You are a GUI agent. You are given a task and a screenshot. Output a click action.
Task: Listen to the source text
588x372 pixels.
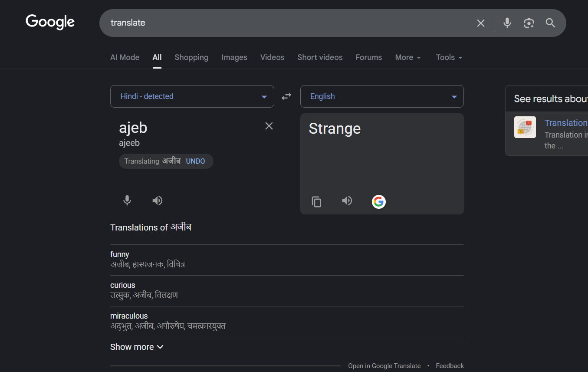[x=158, y=201]
